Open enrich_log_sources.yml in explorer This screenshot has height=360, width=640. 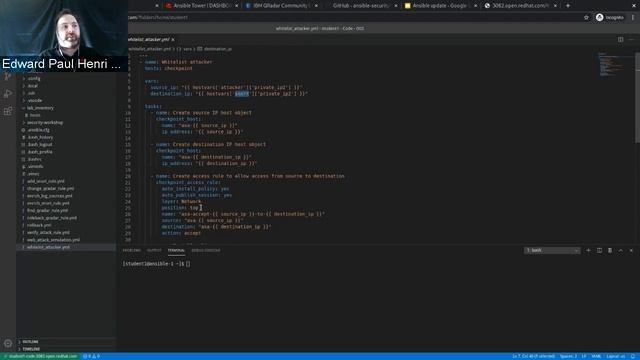pos(49,196)
